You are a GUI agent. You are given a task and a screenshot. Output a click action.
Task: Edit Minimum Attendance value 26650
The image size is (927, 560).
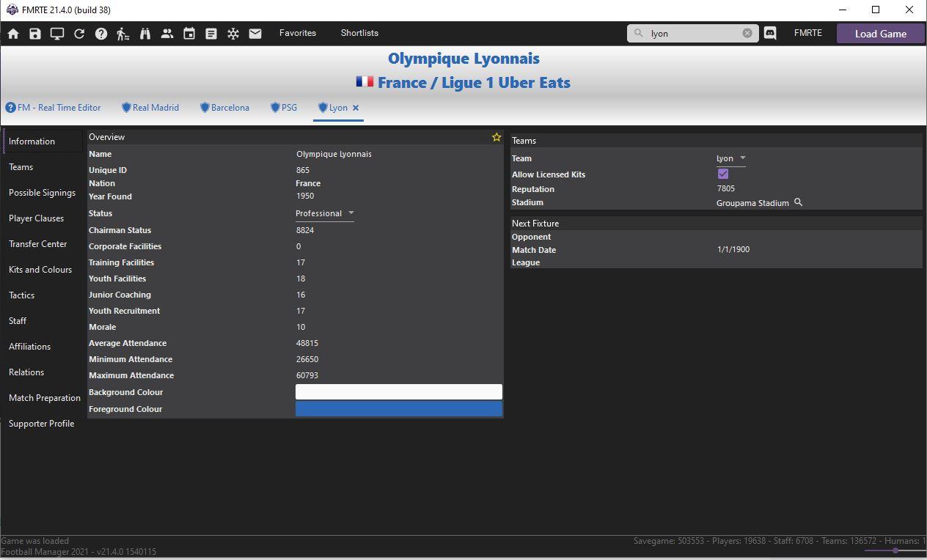pyautogui.click(x=307, y=359)
